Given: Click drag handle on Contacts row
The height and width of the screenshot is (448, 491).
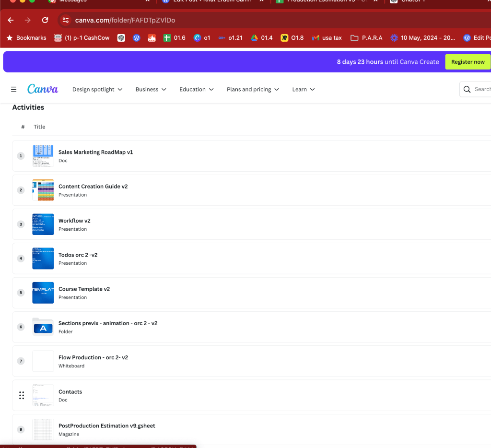Looking at the screenshot, I should [21, 395].
